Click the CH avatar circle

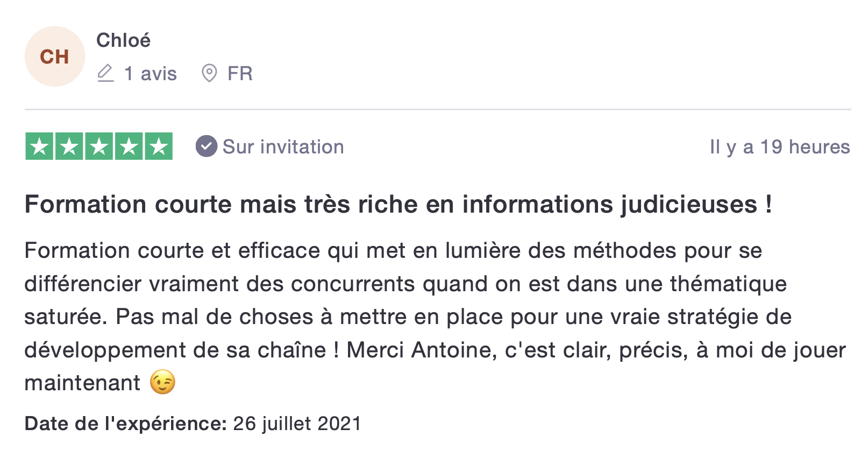click(x=55, y=57)
